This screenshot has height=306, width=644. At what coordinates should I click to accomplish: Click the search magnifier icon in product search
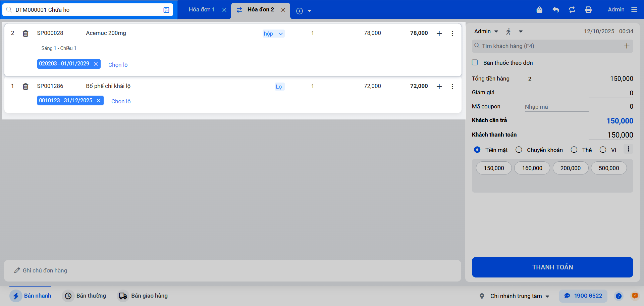(9, 10)
